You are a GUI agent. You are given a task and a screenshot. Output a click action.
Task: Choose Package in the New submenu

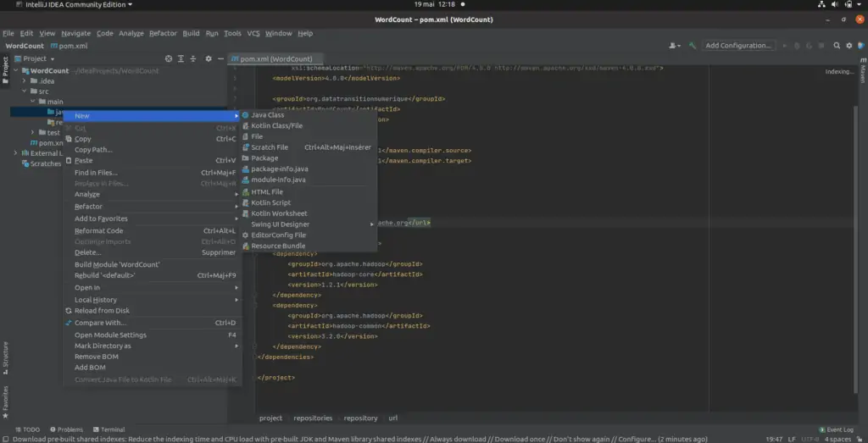[x=264, y=158]
